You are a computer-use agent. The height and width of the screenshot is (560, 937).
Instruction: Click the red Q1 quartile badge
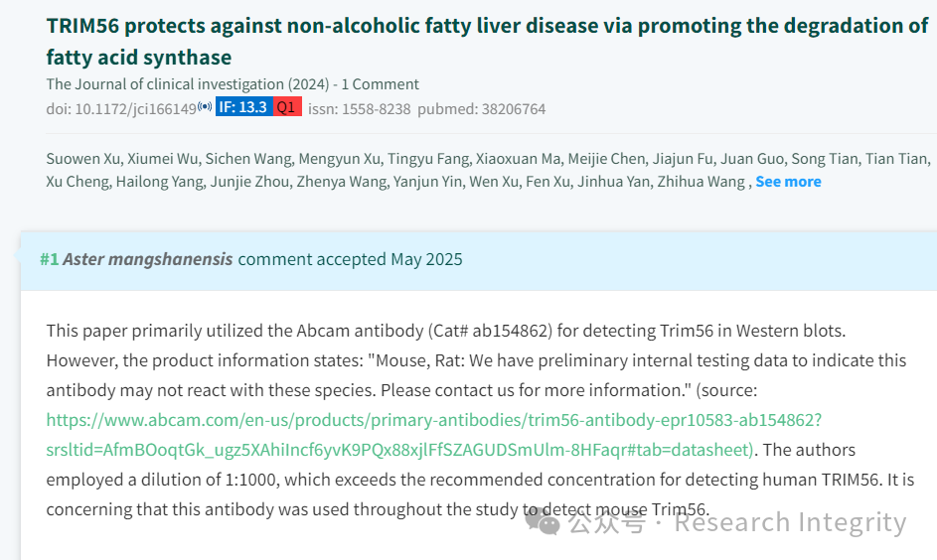pos(287,107)
